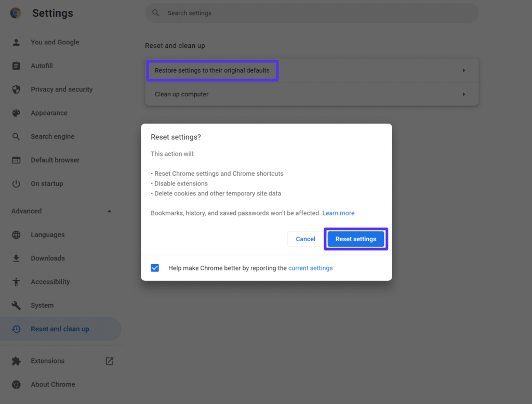Confirm with the Reset settings button

[356, 239]
